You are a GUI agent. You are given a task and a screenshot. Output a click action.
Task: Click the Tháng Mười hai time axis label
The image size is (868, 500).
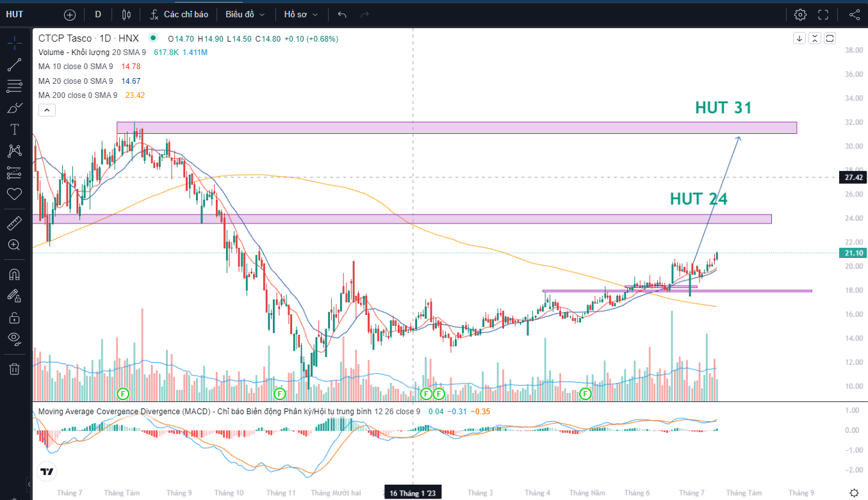click(337, 493)
